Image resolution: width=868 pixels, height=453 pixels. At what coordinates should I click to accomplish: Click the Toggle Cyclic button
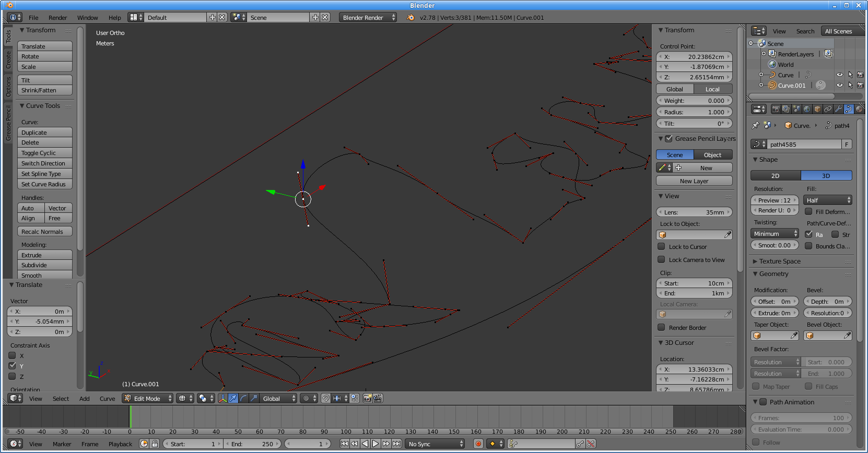click(x=45, y=153)
